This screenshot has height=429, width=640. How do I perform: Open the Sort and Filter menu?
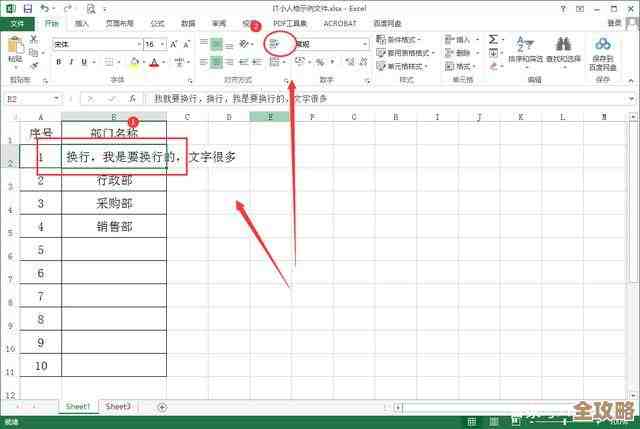pos(525,50)
